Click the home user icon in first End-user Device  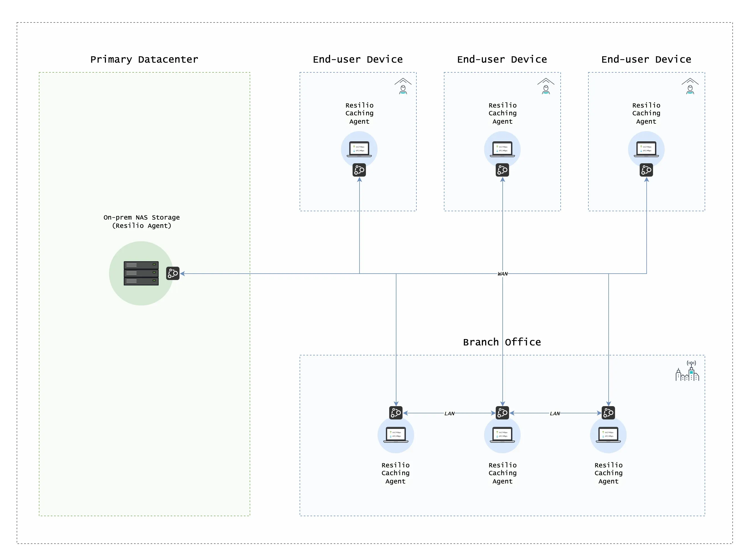tap(403, 86)
